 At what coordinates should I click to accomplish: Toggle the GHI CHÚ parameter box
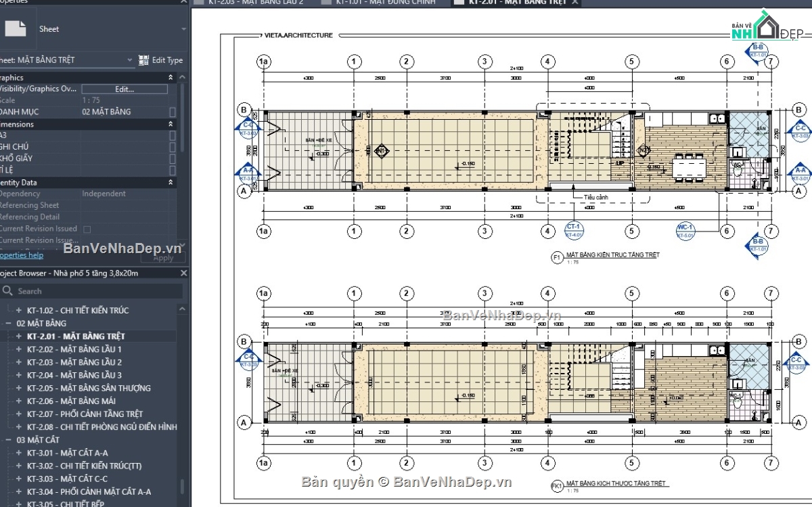[x=173, y=147]
